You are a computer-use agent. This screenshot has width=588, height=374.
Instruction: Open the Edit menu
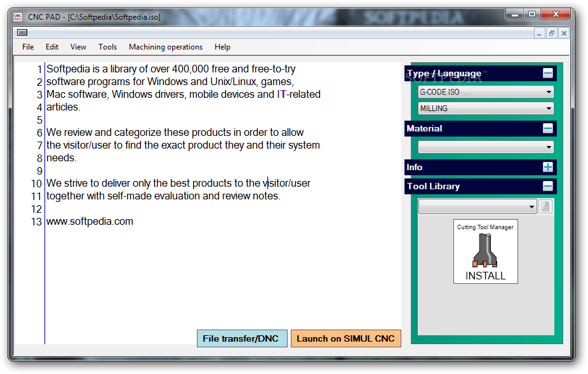coord(51,47)
